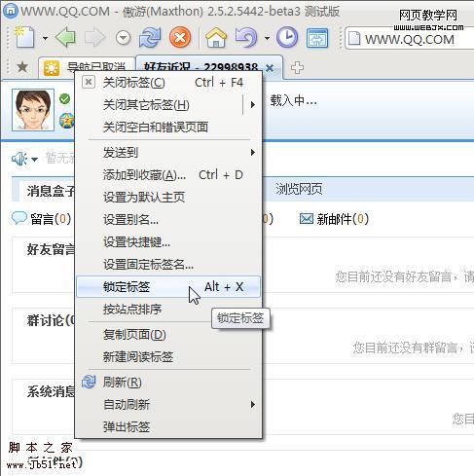Toggle the full screen window icon

coord(317,38)
